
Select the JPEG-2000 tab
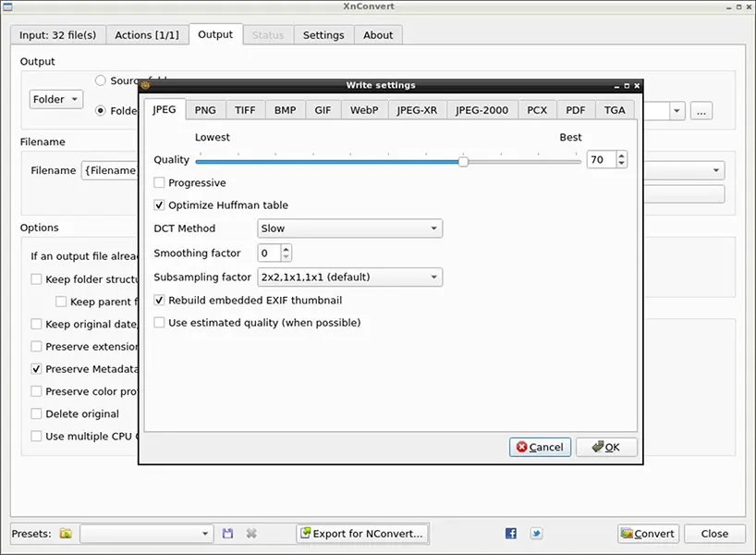click(x=482, y=110)
